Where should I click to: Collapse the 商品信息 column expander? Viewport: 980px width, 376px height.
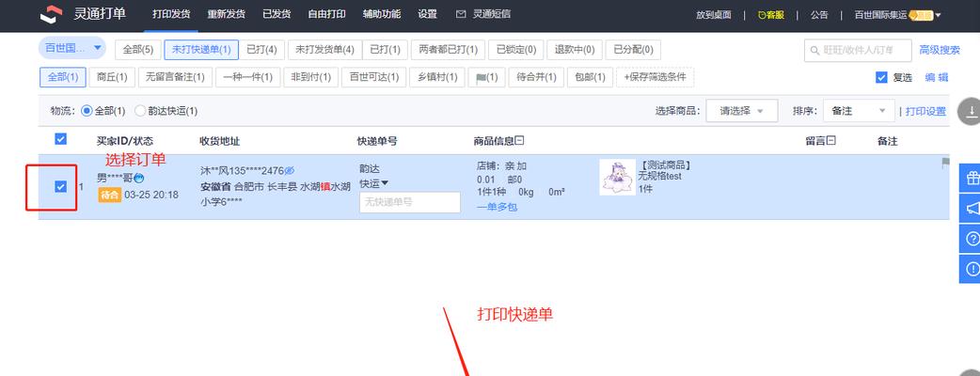click(x=519, y=141)
